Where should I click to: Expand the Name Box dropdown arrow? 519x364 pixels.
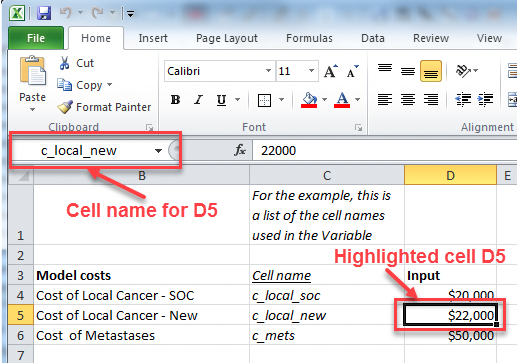pos(158,151)
